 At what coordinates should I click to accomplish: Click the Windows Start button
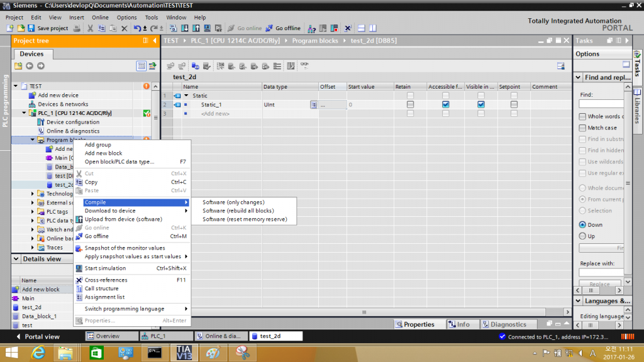[11, 353]
